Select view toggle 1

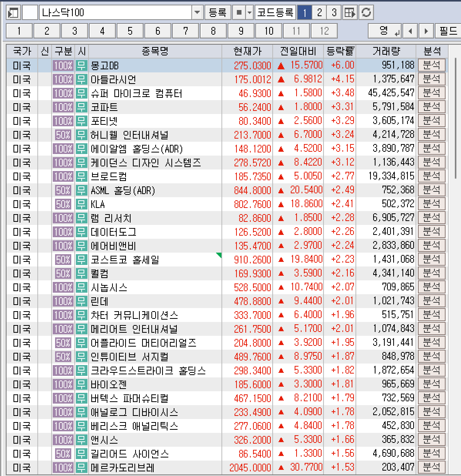point(304,13)
